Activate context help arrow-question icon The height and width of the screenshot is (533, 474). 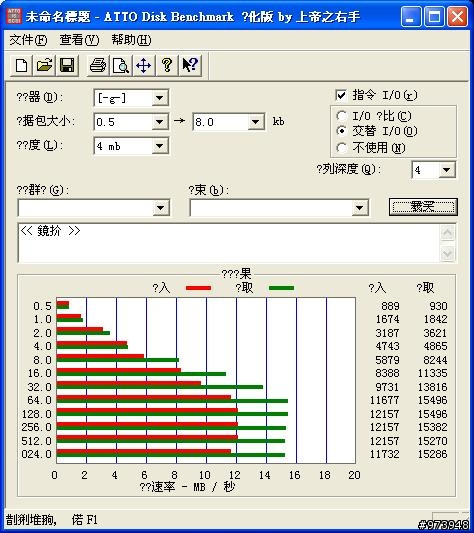(x=190, y=65)
